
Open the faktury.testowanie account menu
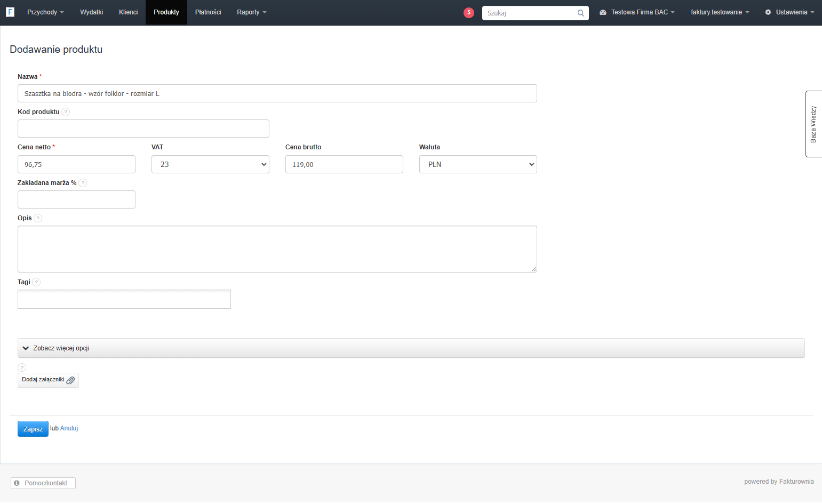pyautogui.click(x=720, y=12)
